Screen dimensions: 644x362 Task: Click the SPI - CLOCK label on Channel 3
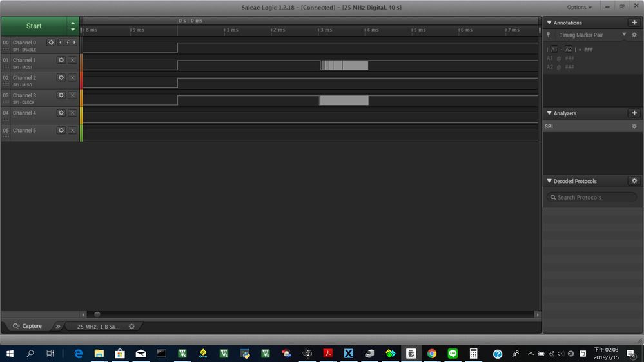pos(23,102)
